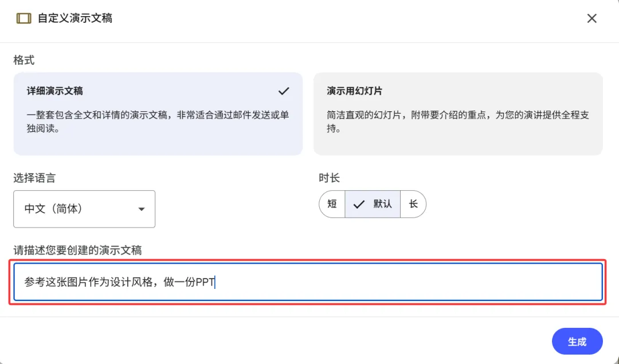Choose the 演示用幻灯片 format heading
This screenshot has height=364, width=619.
coord(354,91)
